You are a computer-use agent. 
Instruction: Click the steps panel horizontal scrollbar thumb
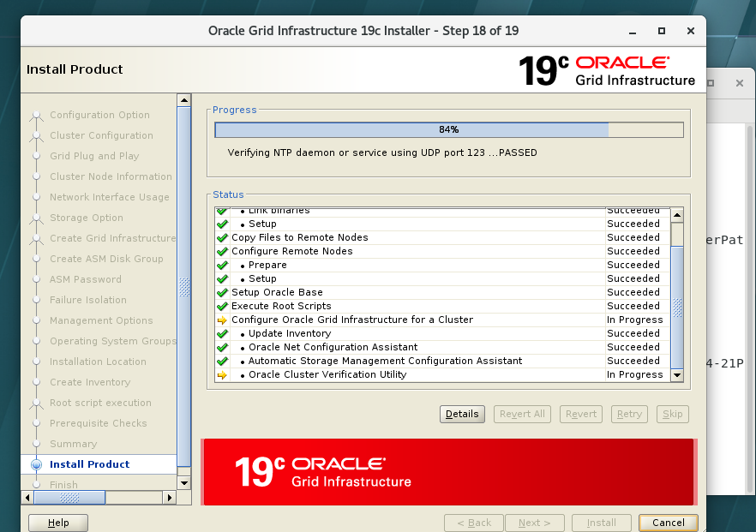69,497
